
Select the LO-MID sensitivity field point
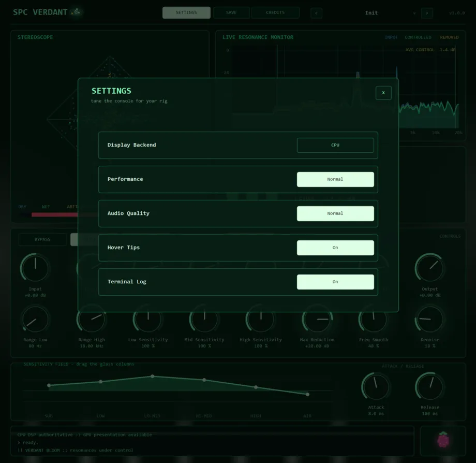[x=153, y=377]
